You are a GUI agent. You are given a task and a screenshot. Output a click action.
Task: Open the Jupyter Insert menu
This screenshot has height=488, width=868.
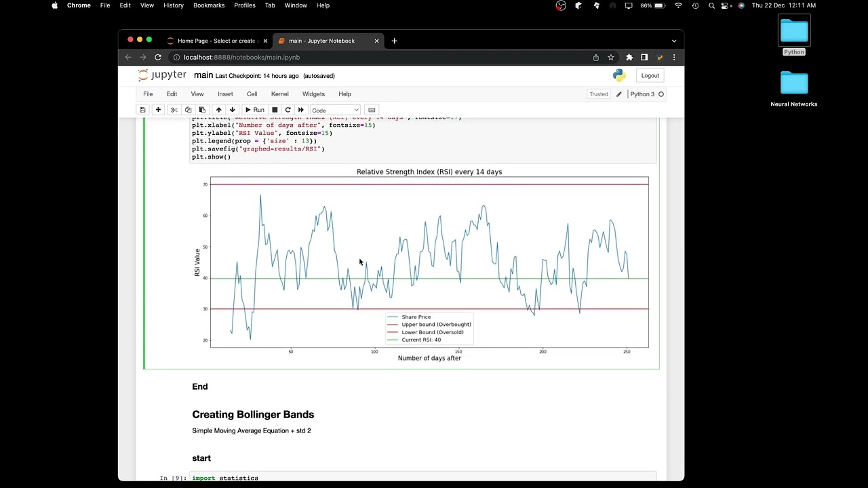tap(225, 94)
